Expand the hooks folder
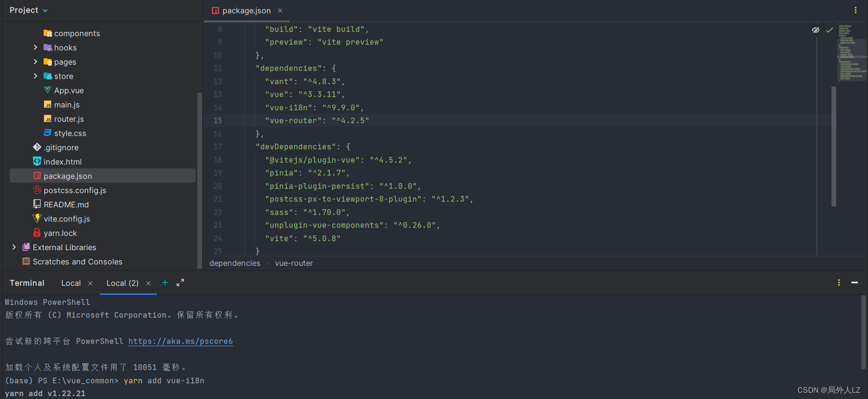The width and height of the screenshot is (868, 399). point(35,48)
